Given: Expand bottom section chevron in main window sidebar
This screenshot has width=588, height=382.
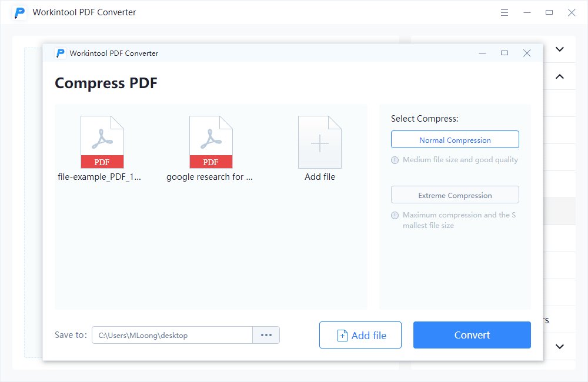Looking at the screenshot, I should pos(560,346).
